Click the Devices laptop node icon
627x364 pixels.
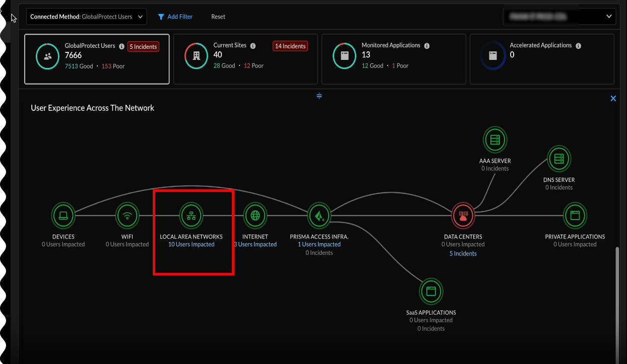[64, 216]
